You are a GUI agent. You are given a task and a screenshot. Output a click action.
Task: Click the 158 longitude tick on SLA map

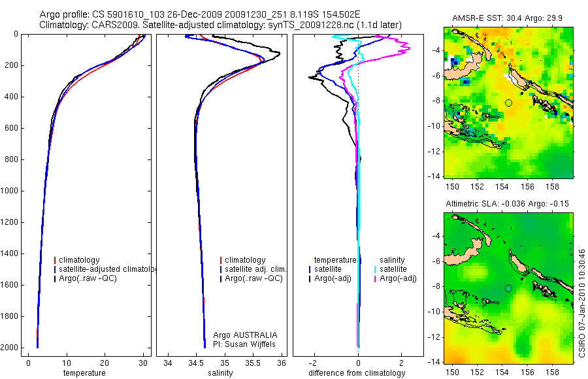click(552, 372)
